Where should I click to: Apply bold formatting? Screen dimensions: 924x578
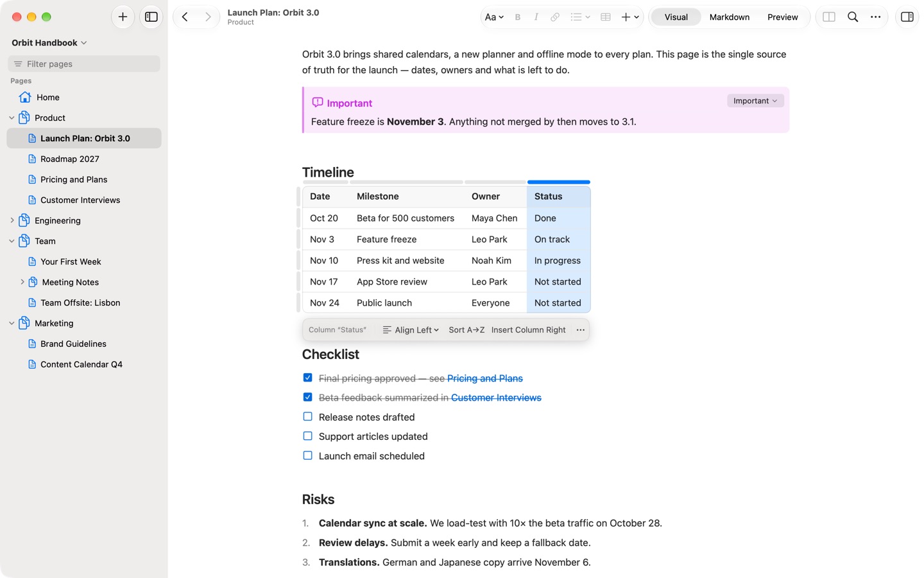click(518, 17)
